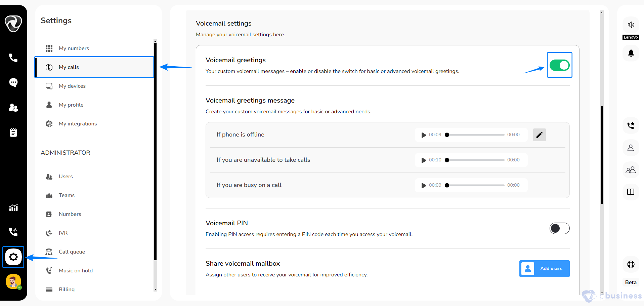
Task: Open the call activity icon in sidebar
Action: pyautogui.click(x=13, y=232)
